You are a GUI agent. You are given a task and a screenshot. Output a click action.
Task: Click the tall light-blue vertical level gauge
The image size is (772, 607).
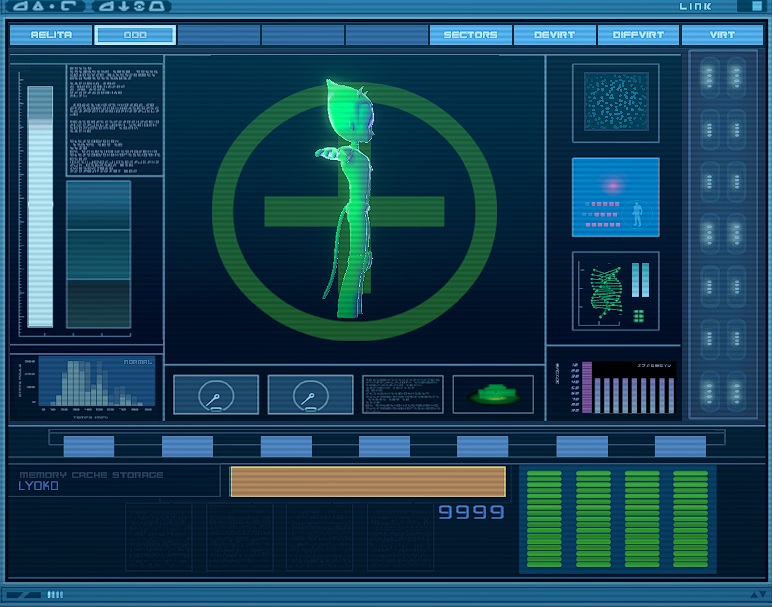40,207
